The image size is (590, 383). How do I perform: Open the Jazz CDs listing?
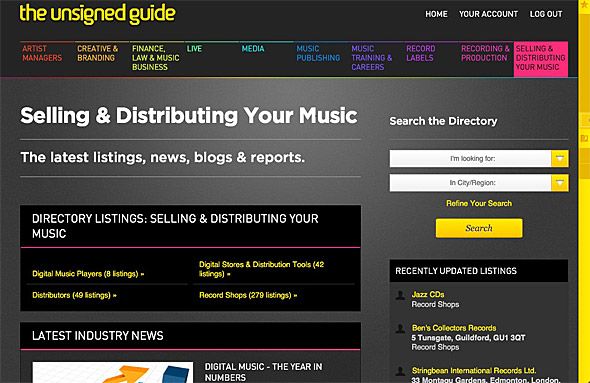[428, 294]
